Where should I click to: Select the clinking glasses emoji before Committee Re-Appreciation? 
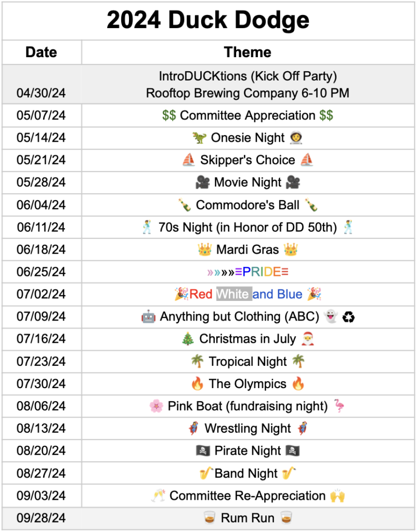click(x=158, y=496)
